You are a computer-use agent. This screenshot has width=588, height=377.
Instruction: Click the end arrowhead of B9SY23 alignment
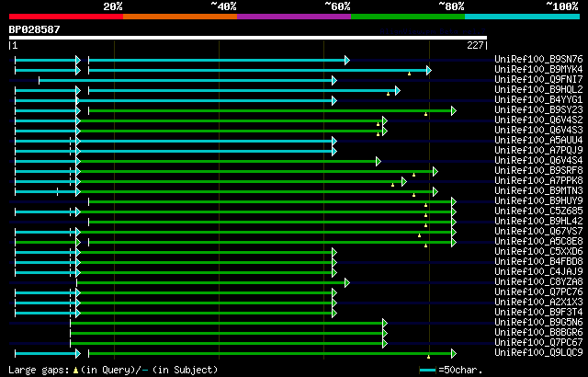[454, 110]
